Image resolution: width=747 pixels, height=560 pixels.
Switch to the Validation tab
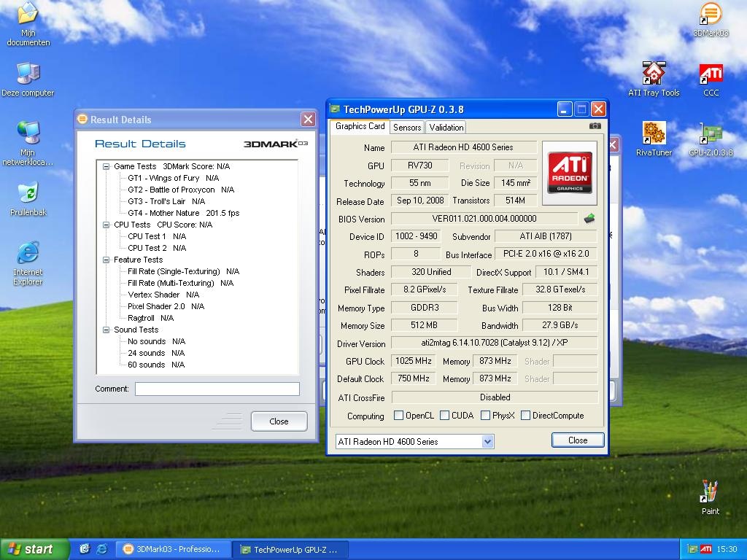[446, 127]
